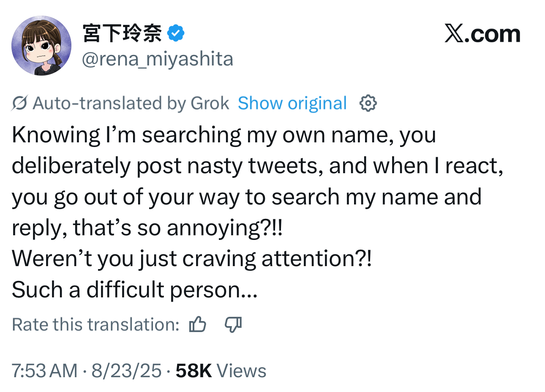Open translation settings gear
545x392 pixels.
pos(368,103)
